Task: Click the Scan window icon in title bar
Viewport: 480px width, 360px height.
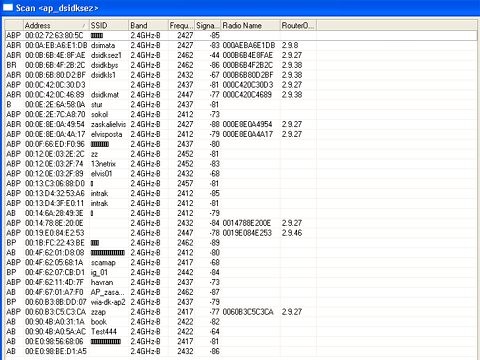Action: pos(8,7)
